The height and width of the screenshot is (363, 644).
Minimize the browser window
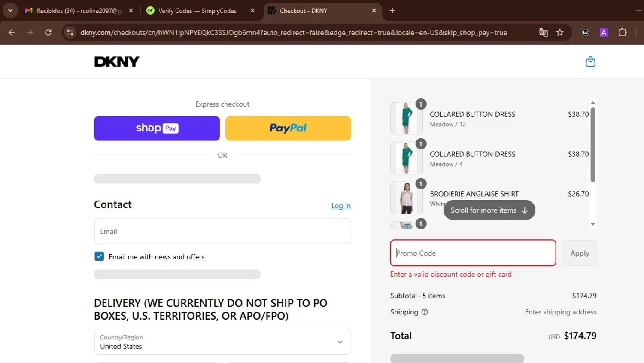638,11
